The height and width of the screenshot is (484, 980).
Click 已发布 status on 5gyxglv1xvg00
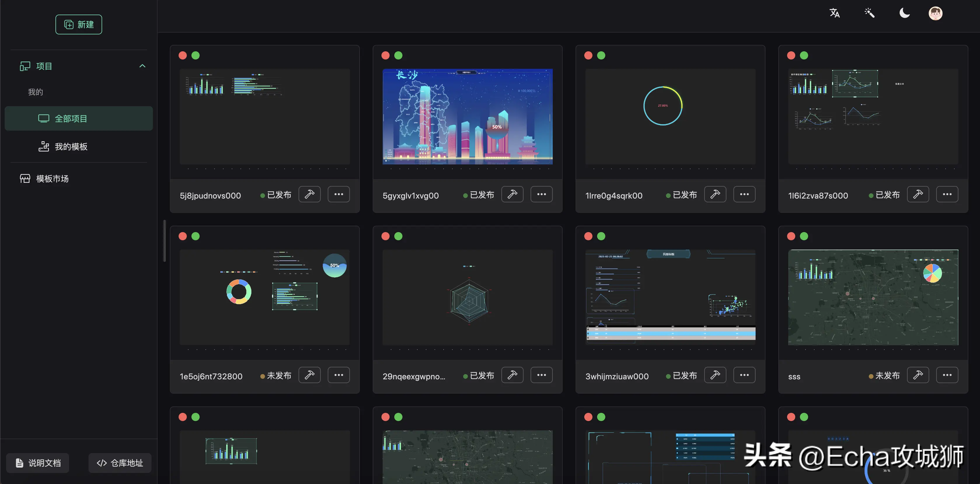coord(479,195)
